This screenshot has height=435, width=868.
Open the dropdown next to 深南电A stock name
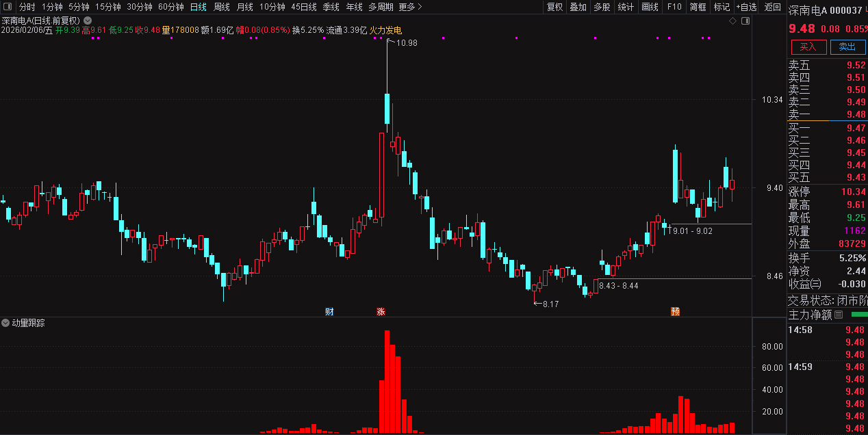87,21
